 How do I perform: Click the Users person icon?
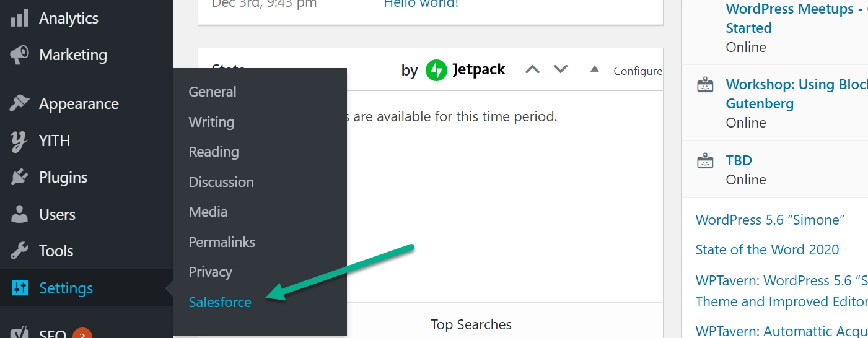click(x=19, y=214)
